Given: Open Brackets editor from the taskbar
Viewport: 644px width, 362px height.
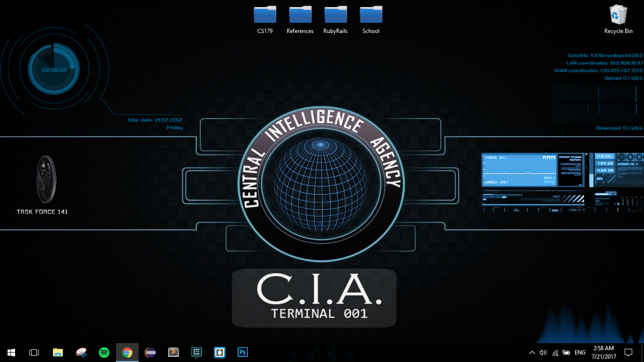Looking at the screenshot, I should (x=220, y=352).
